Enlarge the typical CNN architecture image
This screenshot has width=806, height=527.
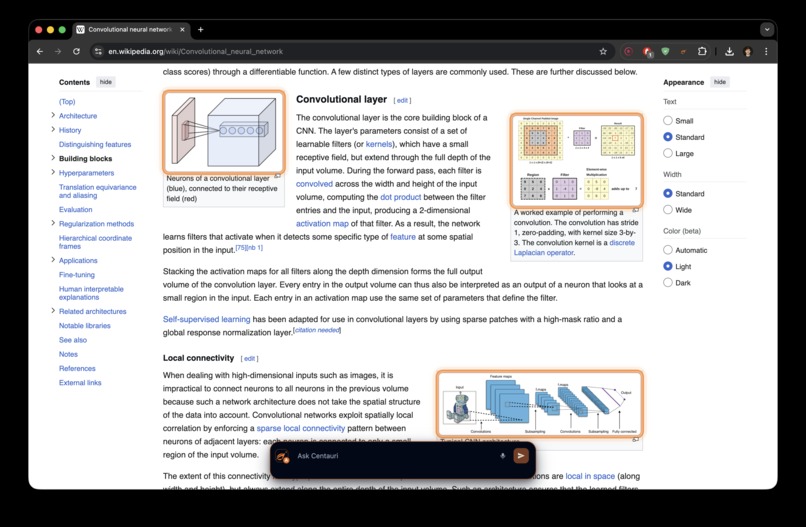tap(635, 440)
